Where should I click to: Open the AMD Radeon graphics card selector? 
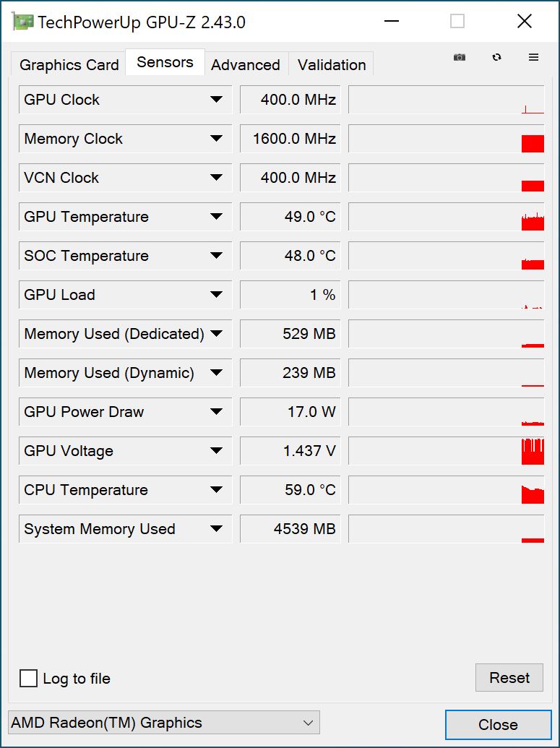click(x=163, y=723)
